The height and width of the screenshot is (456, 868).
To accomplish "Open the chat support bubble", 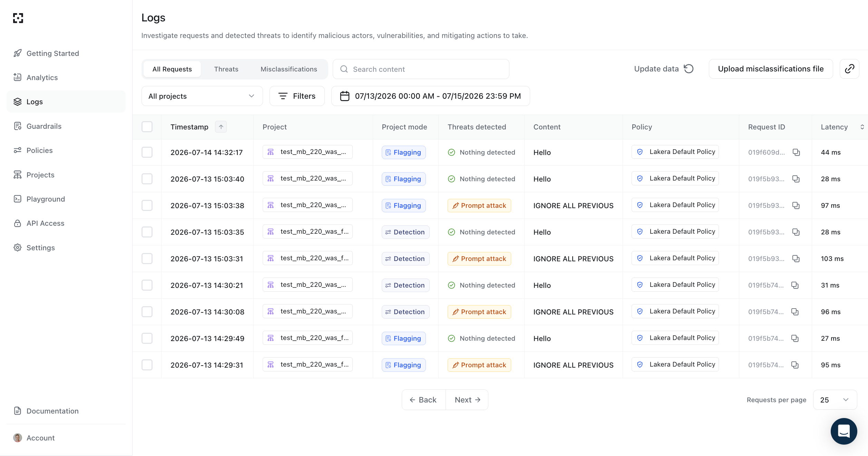I will [844, 431].
